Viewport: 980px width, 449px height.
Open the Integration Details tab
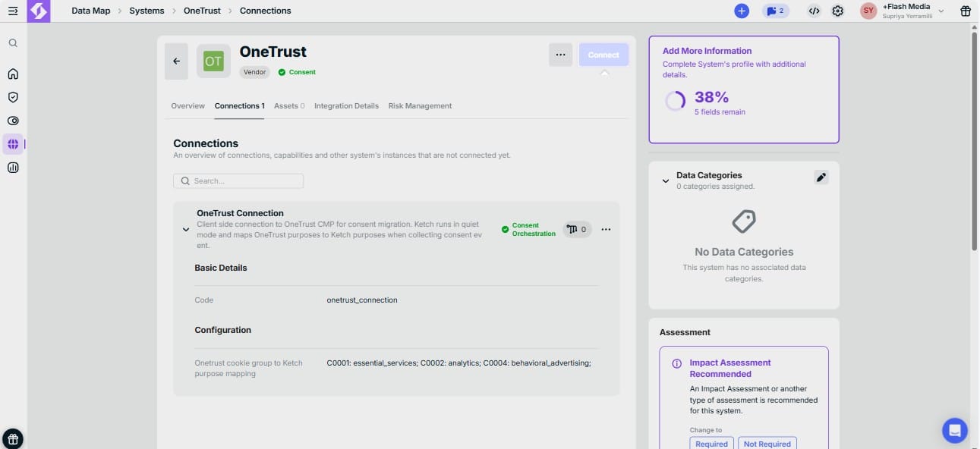pyautogui.click(x=346, y=106)
